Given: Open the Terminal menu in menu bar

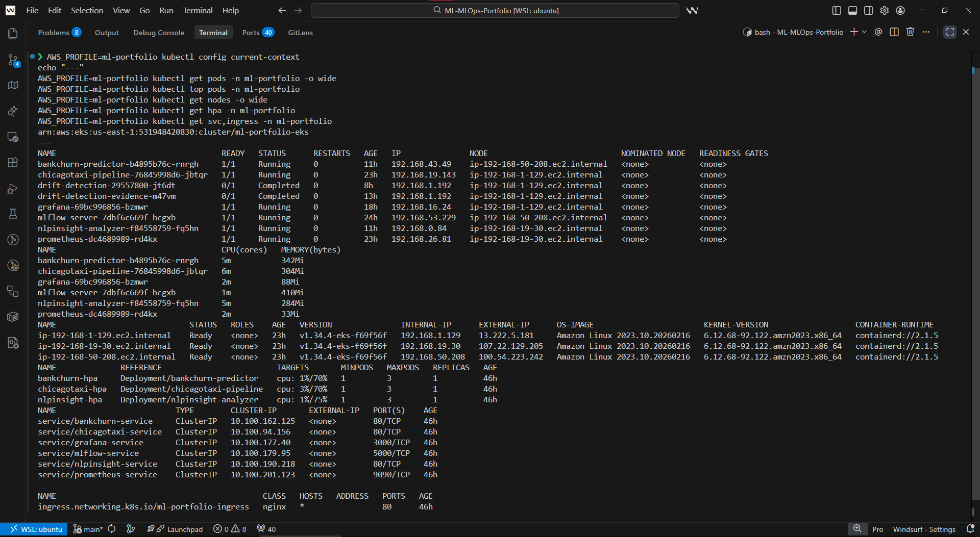Looking at the screenshot, I should tap(198, 10).
